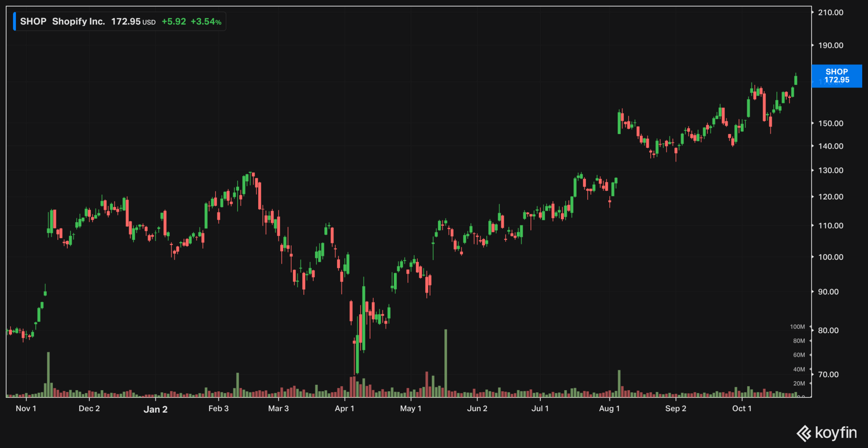Click the Feb 3 date label
This screenshot has height=448, width=868.
pos(218,409)
